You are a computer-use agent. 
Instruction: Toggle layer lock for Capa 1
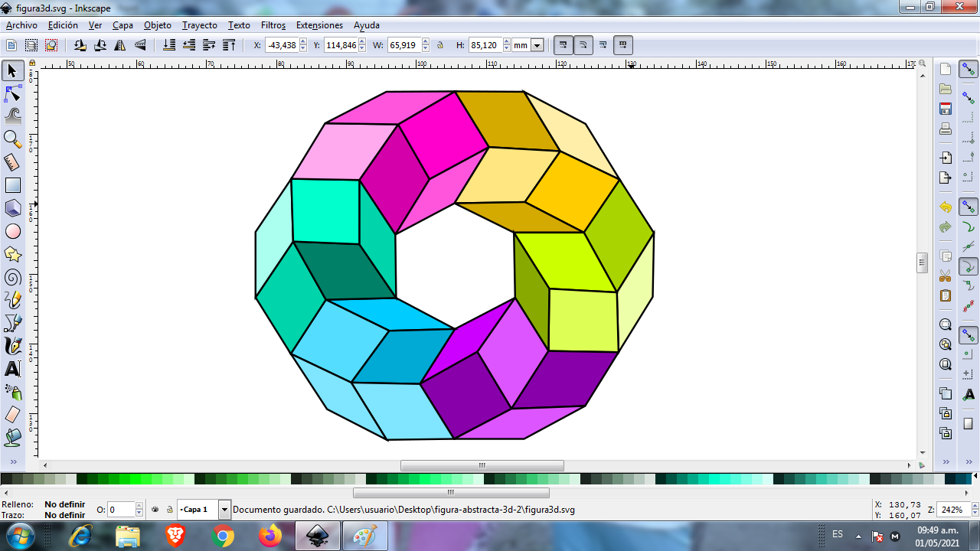click(x=169, y=509)
